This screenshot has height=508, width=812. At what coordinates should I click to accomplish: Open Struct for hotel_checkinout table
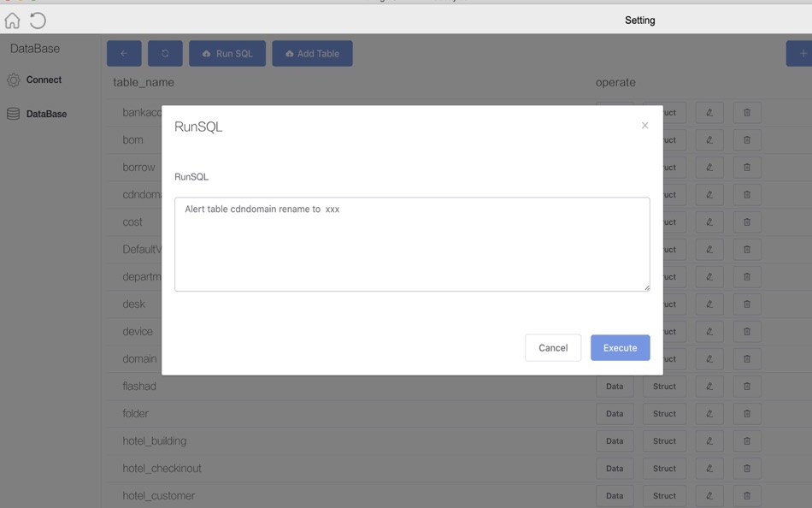tap(664, 469)
